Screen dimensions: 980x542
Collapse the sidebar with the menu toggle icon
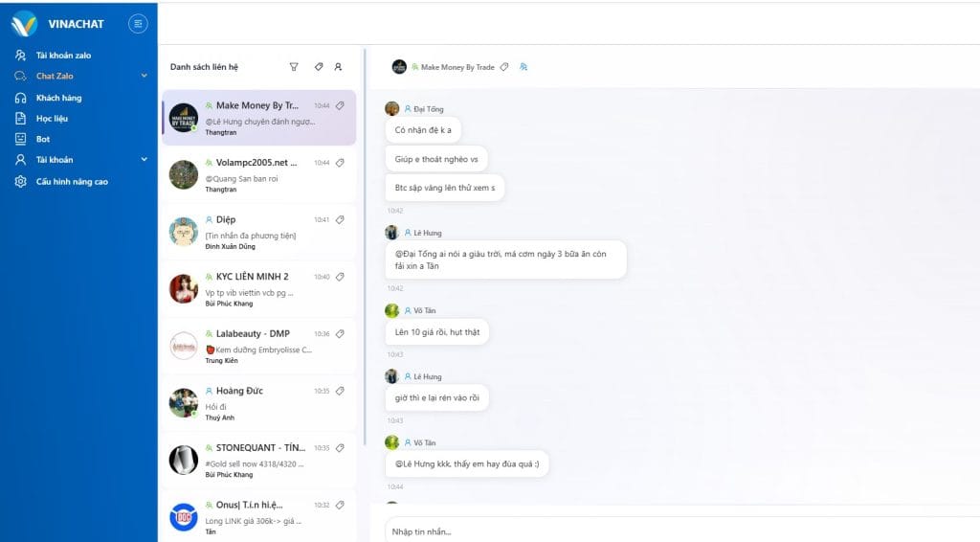[138, 23]
